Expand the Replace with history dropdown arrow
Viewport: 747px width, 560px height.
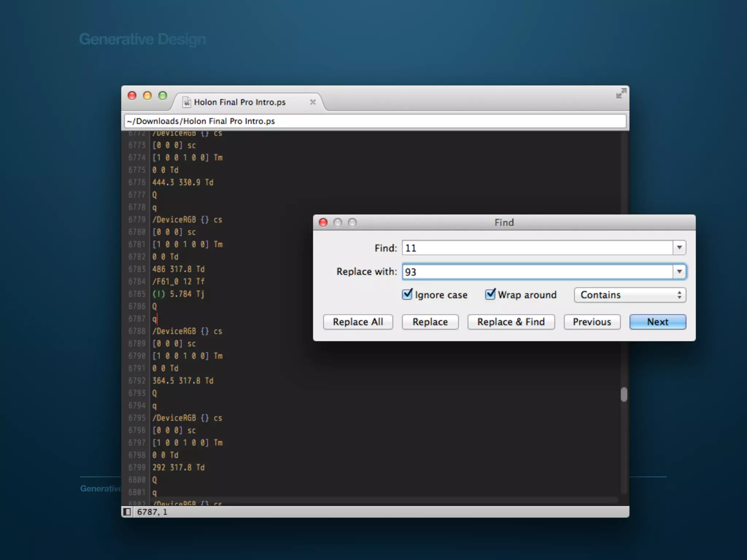679,272
